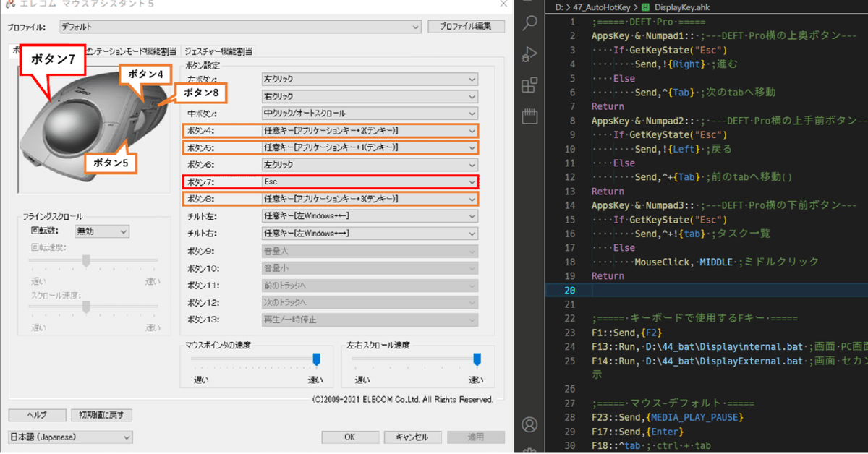Viewport: 868px width, 454px height.
Task: Click the Send,!{Right} code line
Action: 686,64
